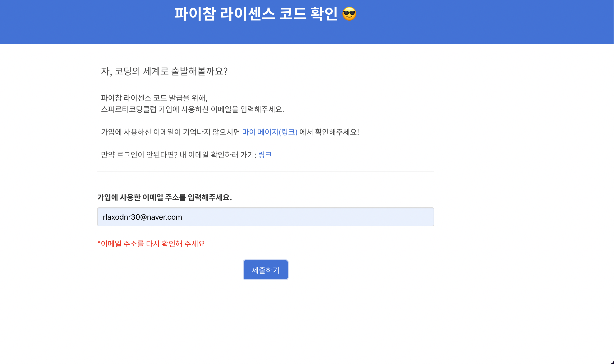
Task: Click the red error message about email
Action: [x=151, y=244]
